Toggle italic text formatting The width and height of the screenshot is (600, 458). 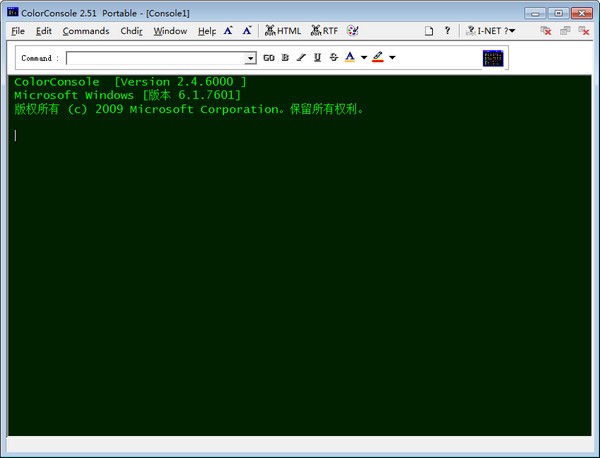(301, 58)
